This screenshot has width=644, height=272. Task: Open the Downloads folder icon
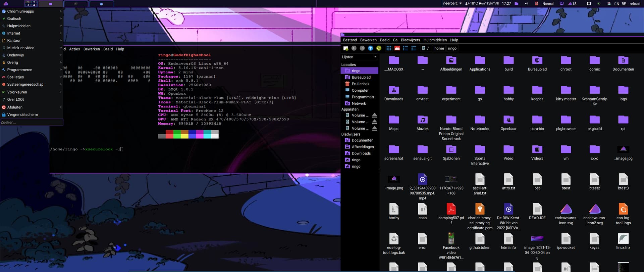[394, 90]
